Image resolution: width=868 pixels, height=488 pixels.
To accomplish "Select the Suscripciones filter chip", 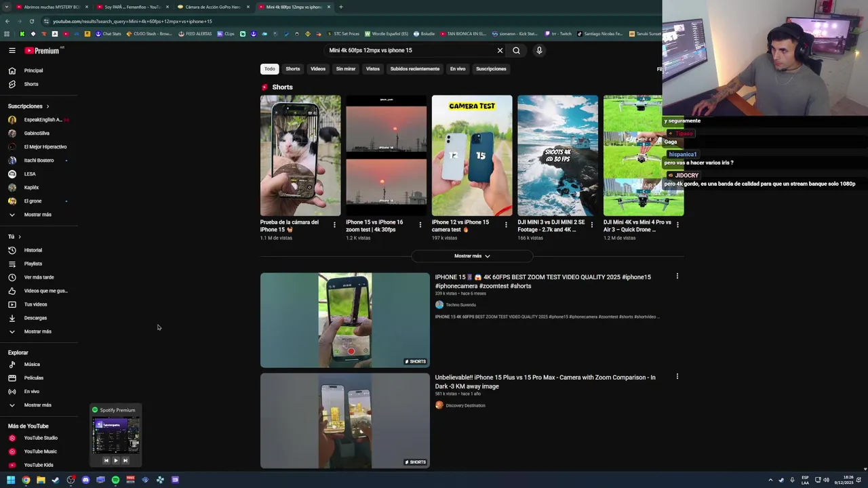I will click(x=491, y=68).
